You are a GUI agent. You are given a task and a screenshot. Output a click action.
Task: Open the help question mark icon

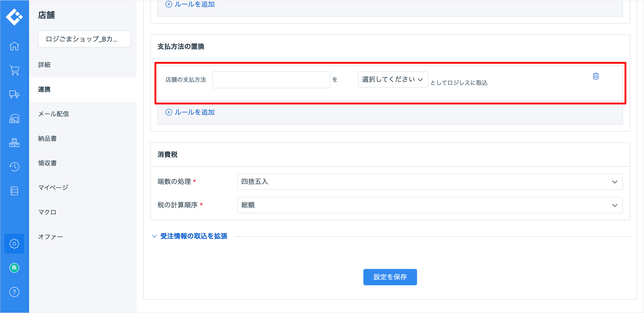coord(14,292)
